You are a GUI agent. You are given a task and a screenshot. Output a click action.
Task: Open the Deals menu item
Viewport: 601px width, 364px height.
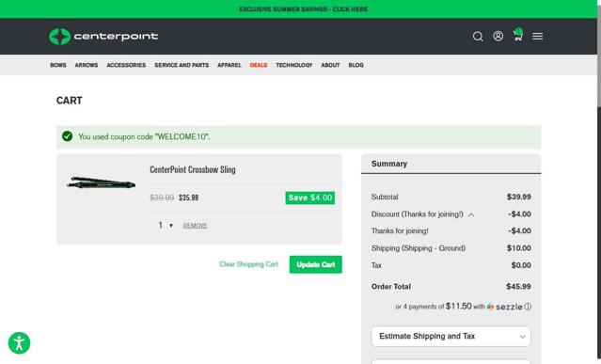pyautogui.click(x=259, y=65)
